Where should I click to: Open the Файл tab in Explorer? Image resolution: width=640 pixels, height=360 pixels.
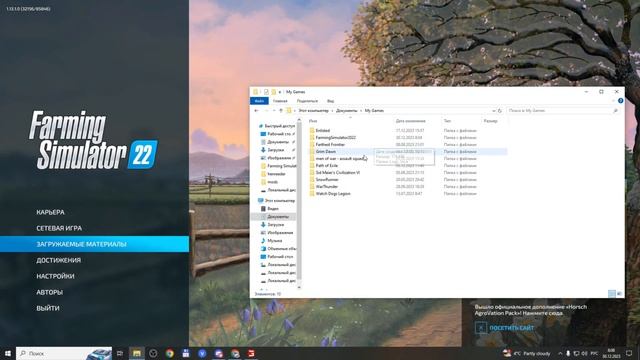[259, 101]
